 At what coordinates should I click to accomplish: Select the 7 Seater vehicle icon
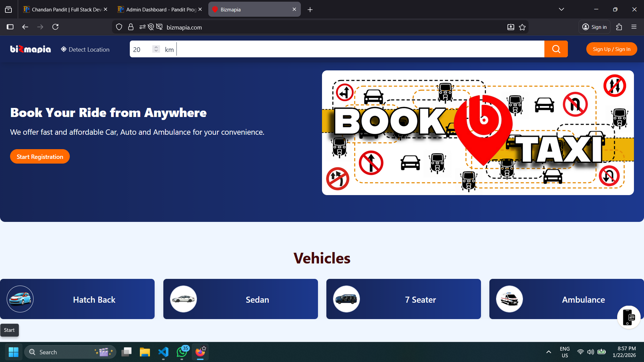coord(346,299)
